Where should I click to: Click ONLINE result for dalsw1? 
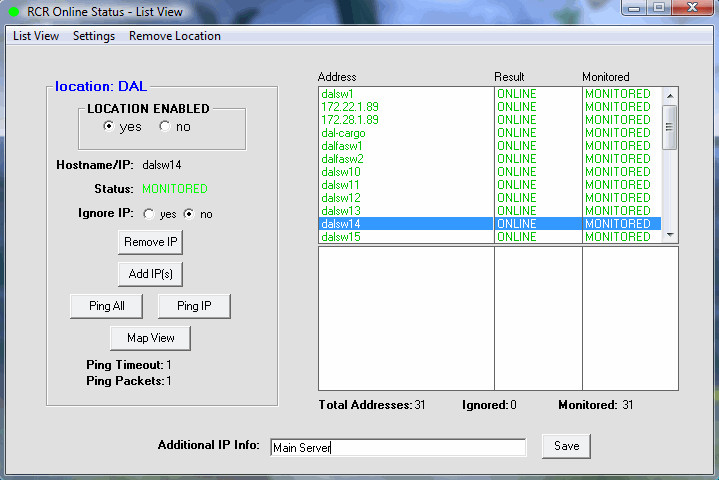517,94
